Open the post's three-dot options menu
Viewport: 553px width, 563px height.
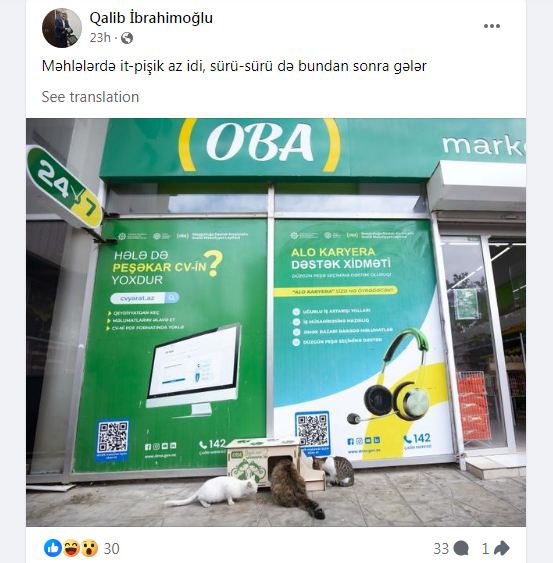[492, 26]
